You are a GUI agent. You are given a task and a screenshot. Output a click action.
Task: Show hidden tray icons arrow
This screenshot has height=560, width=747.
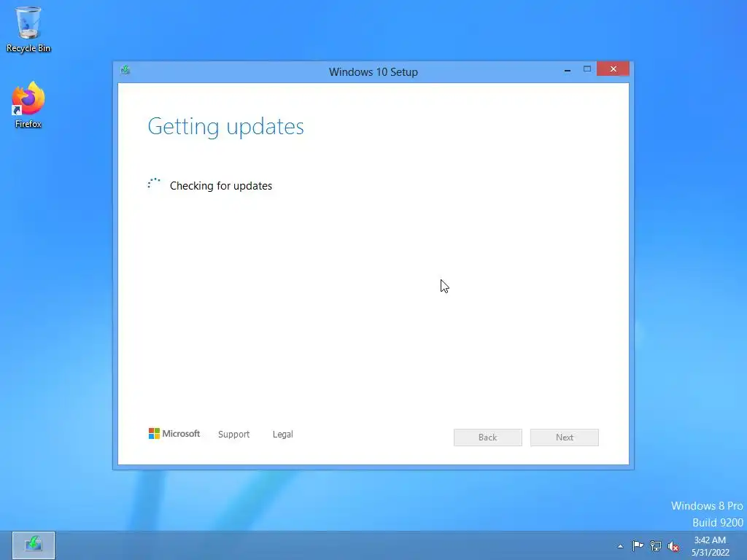tap(620, 546)
